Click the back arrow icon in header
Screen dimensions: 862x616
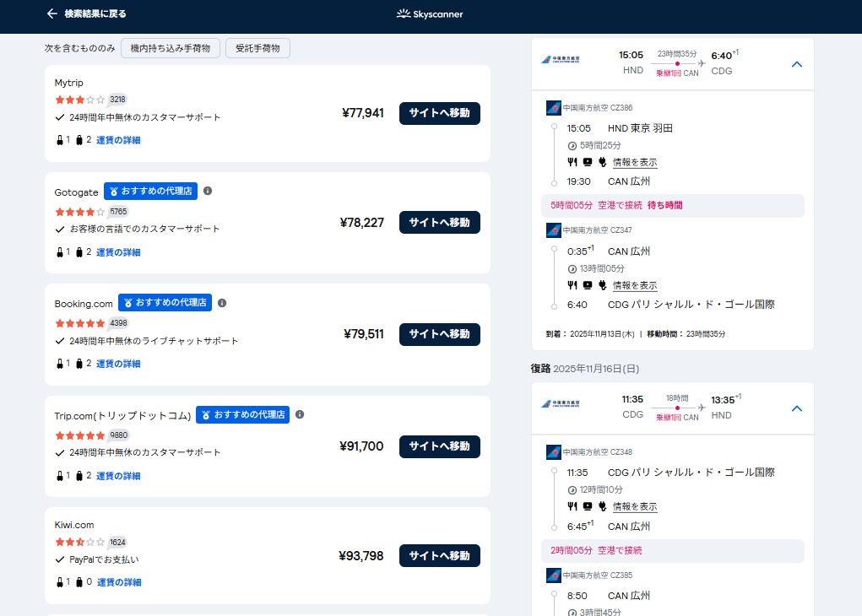(x=52, y=14)
